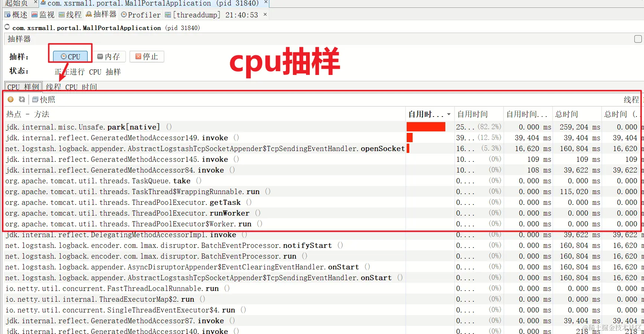Take a 快照 snapshot
644x334 pixels.
(x=44, y=99)
